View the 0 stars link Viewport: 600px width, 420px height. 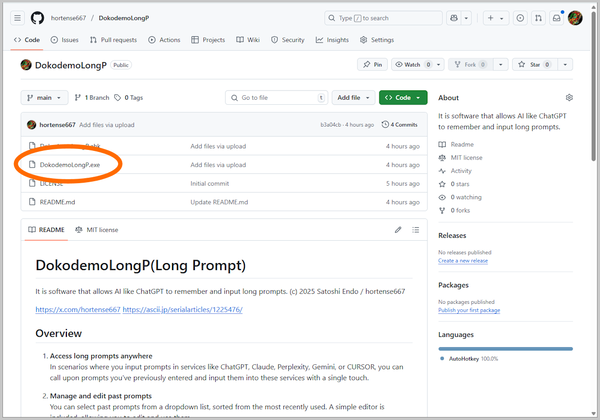[x=454, y=184]
